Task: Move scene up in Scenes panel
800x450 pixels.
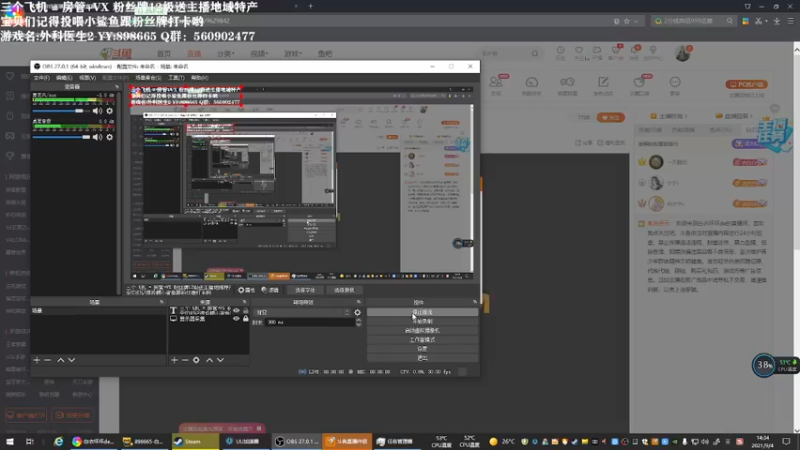Action: (x=61, y=360)
